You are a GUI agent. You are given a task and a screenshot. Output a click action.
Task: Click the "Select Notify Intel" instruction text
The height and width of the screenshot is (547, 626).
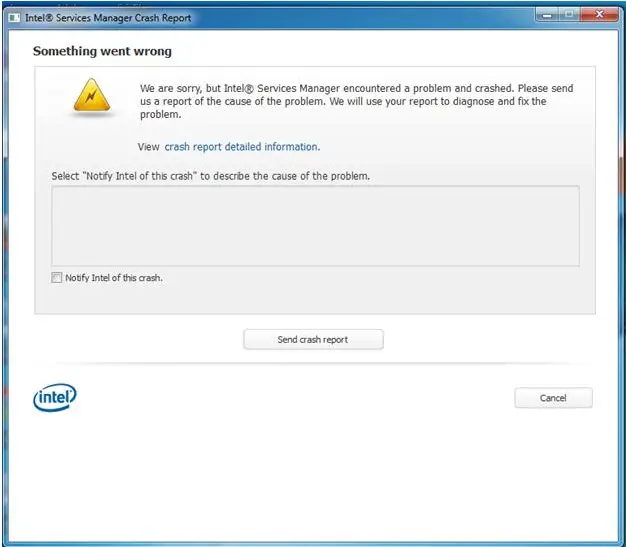pyautogui.click(x=211, y=176)
